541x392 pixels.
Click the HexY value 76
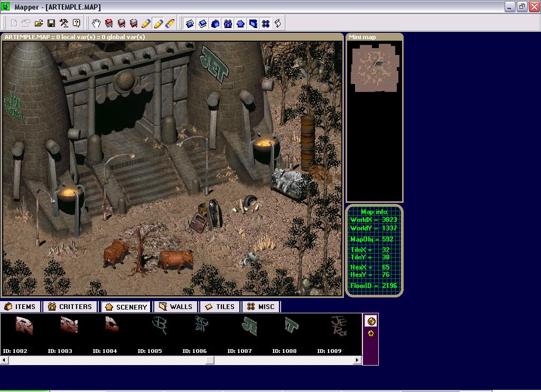pyautogui.click(x=386, y=275)
